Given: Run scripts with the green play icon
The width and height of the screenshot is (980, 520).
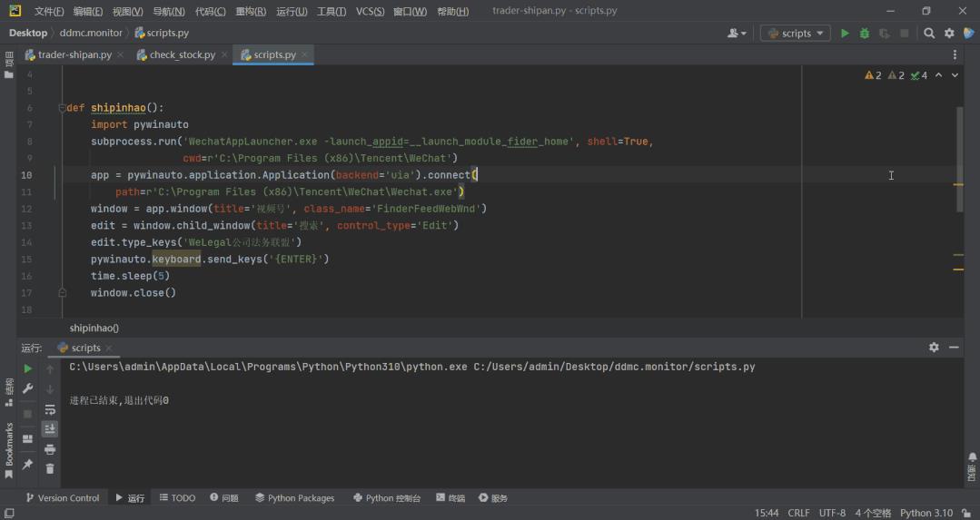Looking at the screenshot, I should tap(845, 33).
